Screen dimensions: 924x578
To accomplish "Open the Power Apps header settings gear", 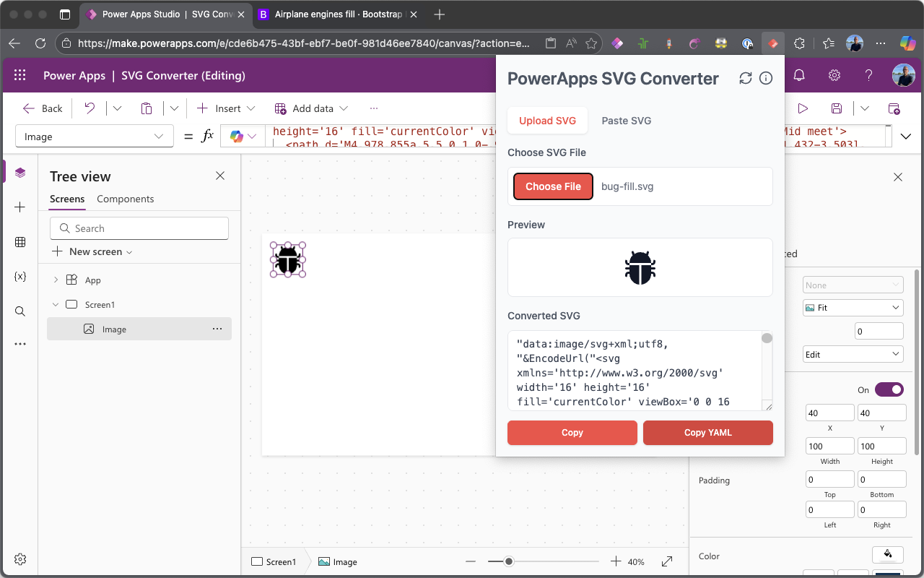I will coord(834,75).
